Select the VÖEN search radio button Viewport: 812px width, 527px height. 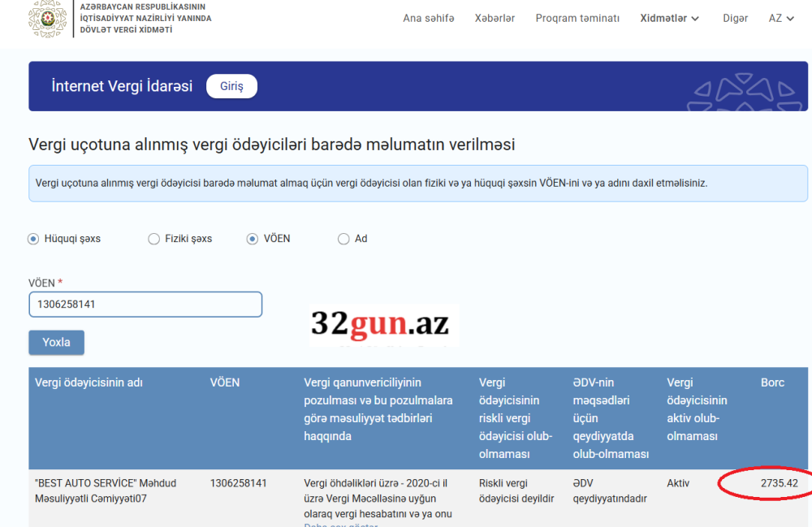coord(253,239)
